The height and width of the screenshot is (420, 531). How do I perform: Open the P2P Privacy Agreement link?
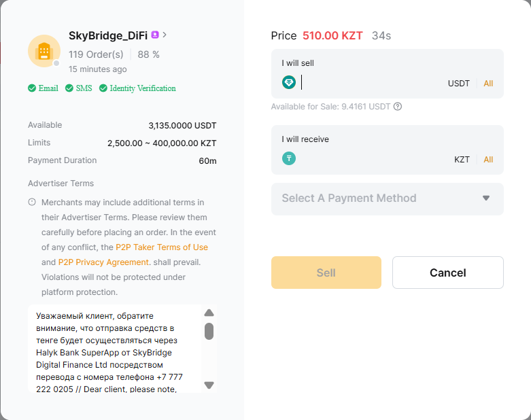(103, 262)
